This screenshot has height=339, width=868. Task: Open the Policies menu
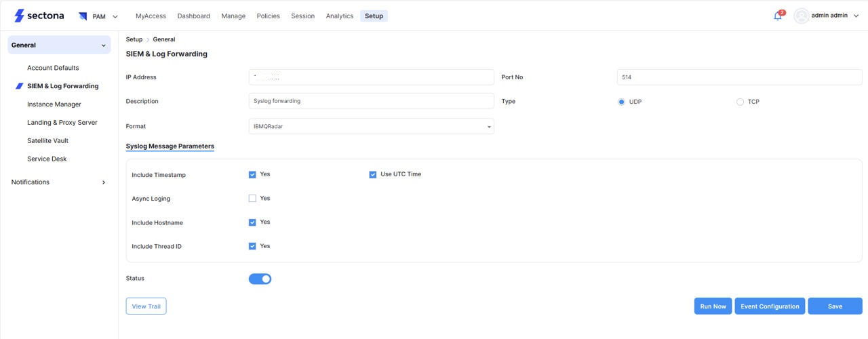click(268, 16)
